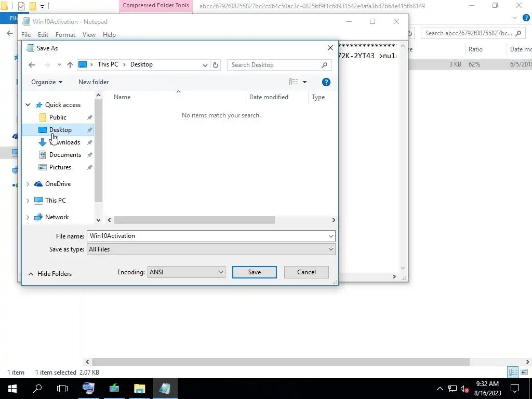
Task: Sort by Ratio column in Explorer
Action: [x=475, y=49]
